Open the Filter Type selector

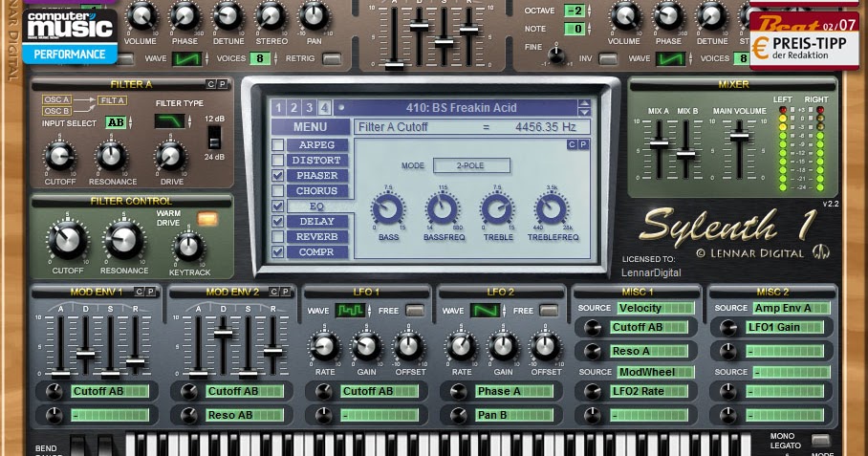[169, 121]
